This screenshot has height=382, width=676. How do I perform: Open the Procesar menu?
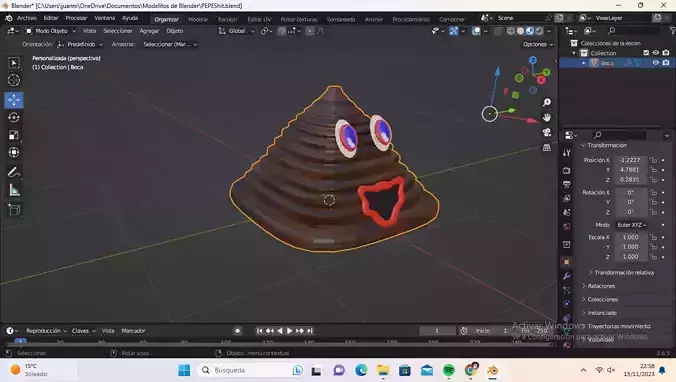(76, 18)
